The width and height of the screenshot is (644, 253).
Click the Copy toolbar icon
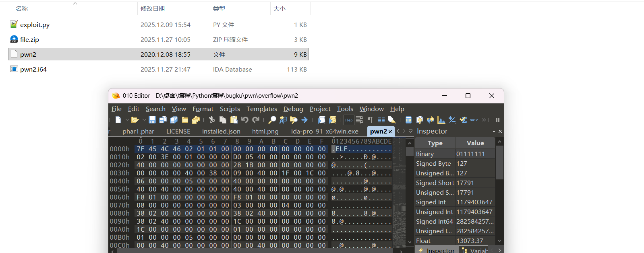pos(223,120)
